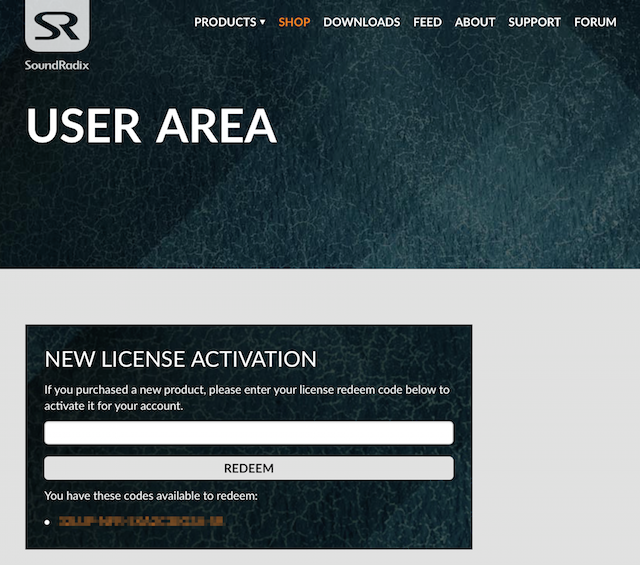Visit the About page
This screenshot has width=640, height=565.
click(475, 22)
